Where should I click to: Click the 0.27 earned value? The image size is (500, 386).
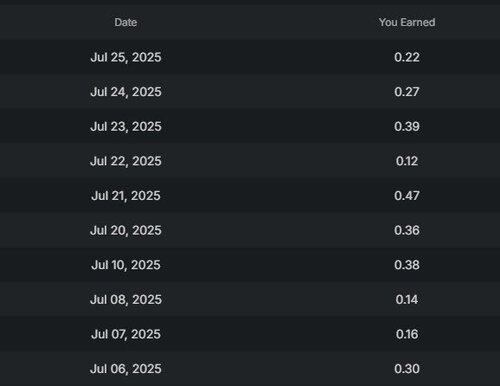pyautogui.click(x=407, y=92)
